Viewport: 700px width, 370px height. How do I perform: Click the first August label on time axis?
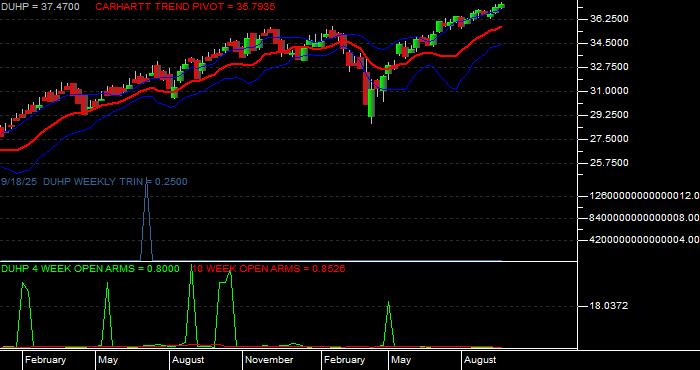(x=188, y=360)
